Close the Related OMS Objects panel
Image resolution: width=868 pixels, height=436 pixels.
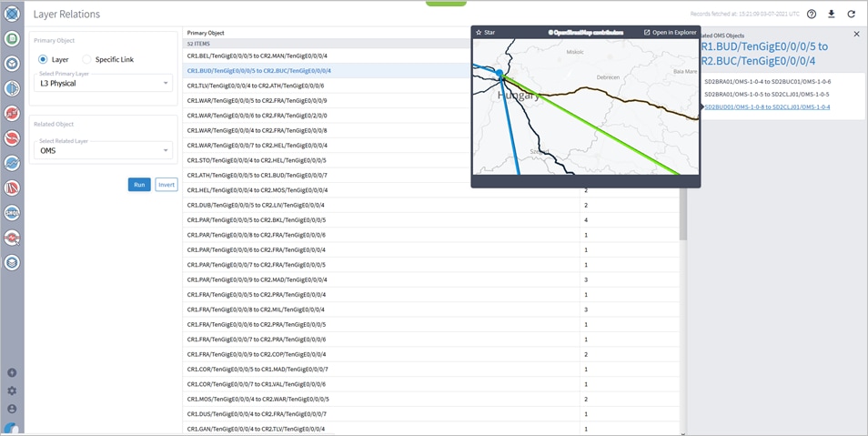point(857,35)
